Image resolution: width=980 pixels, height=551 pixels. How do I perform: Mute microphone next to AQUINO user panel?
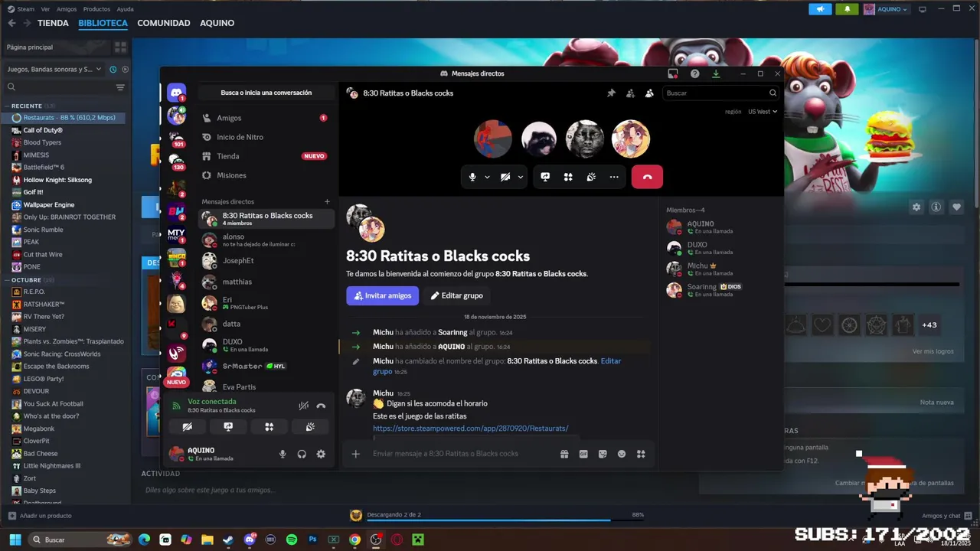click(x=283, y=454)
